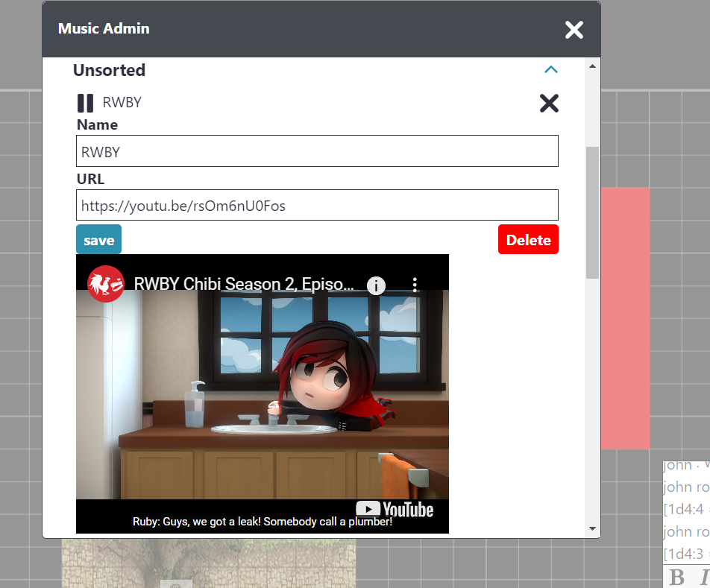Image resolution: width=710 pixels, height=588 pixels.
Task: Toggle bold in chat editor behind dialog
Action: click(x=676, y=577)
